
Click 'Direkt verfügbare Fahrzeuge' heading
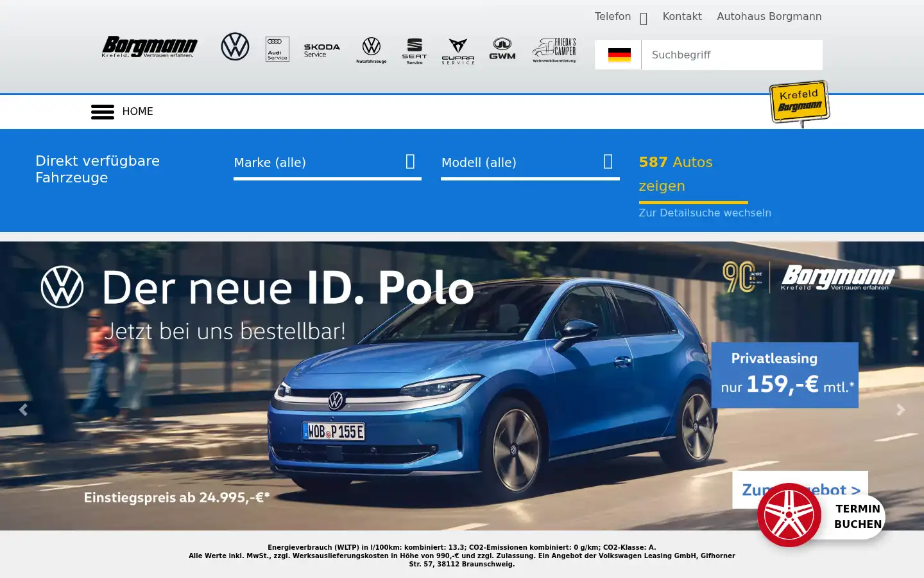(x=98, y=170)
